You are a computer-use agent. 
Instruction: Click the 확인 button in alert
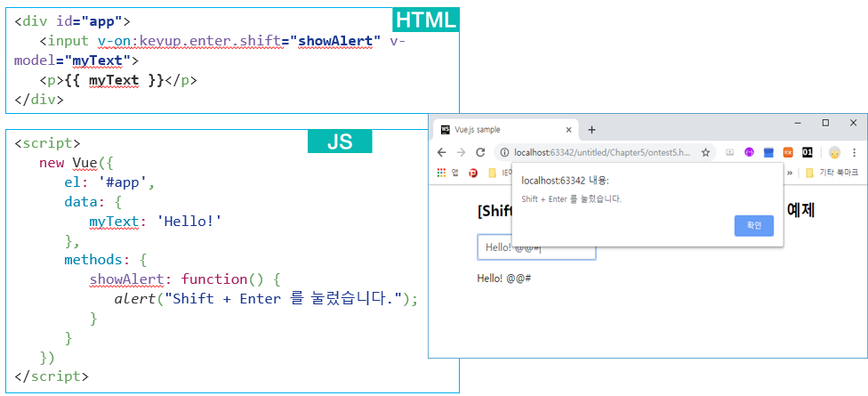tap(754, 225)
